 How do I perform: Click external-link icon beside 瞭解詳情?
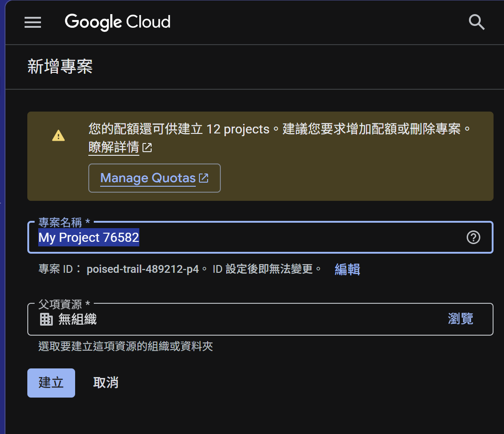click(147, 148)
